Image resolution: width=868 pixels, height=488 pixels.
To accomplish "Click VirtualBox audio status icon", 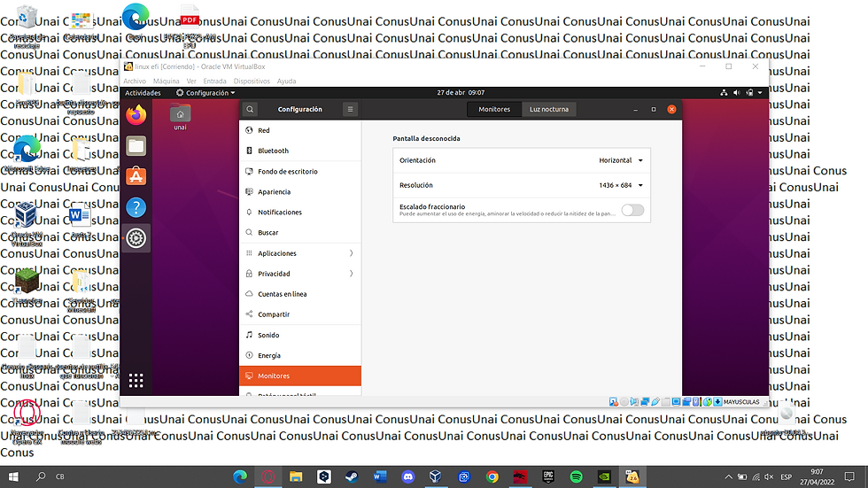I will tap(634, 402).
